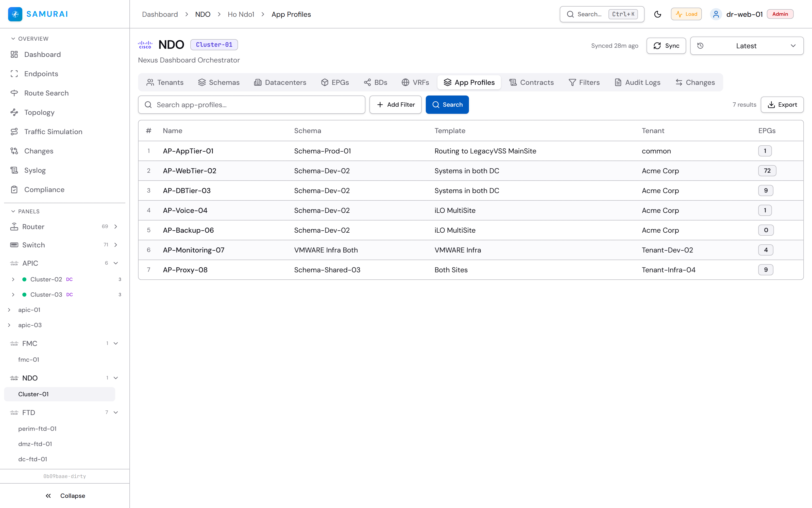Image resolution: width=812 pixels, height=508 pixels.
Task: Collapse the FTD panel chevron
Action: [116, 412]
